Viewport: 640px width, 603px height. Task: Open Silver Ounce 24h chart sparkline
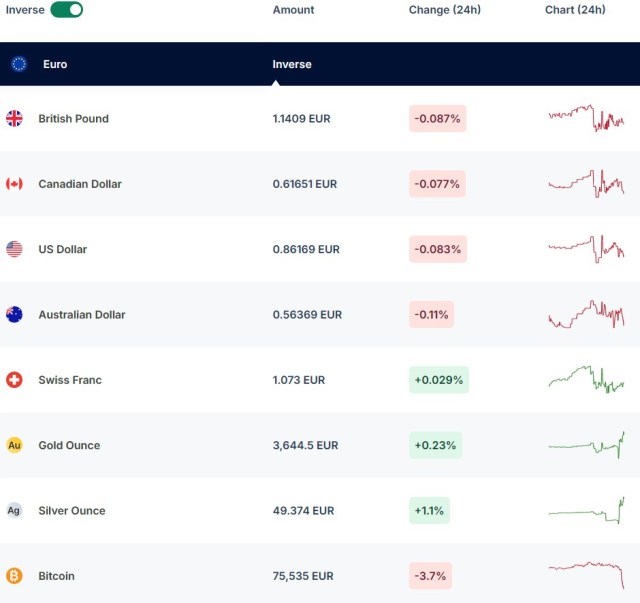(x=586, y=510)
